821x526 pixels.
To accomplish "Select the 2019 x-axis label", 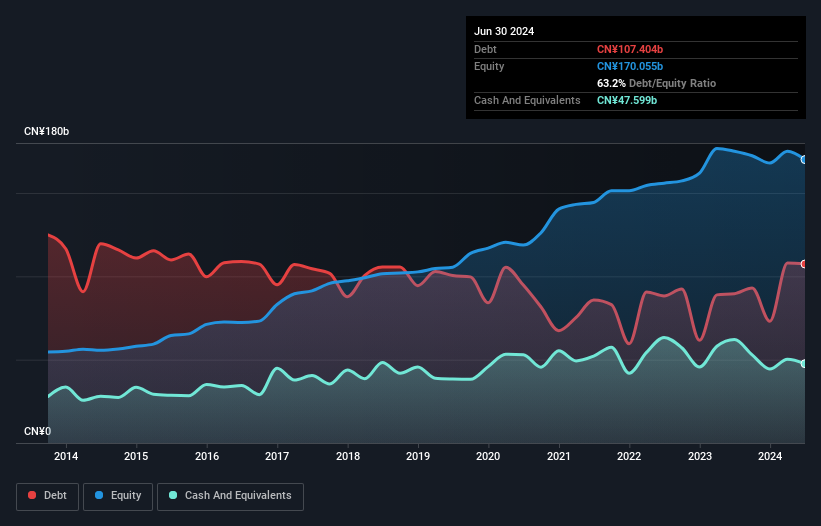I will pyautogui.click(x=418, y=456).
